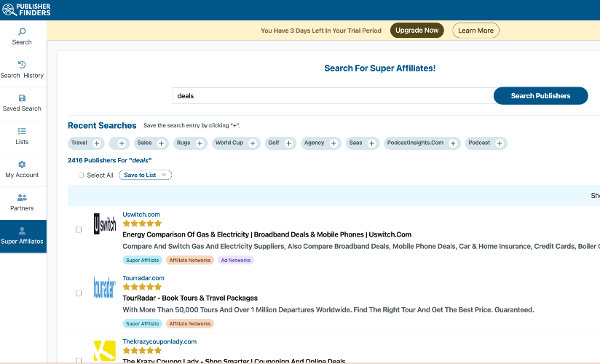The width and height of the screenshot is (600, 364).
Task: Open Lists in sidebar
Action: tap(22, 137)
